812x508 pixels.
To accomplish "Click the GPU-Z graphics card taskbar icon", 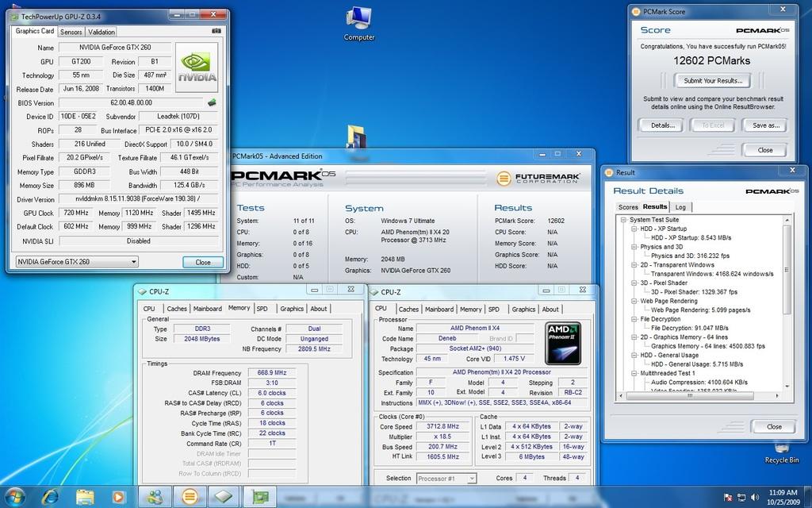I will [x=260, y=497].
